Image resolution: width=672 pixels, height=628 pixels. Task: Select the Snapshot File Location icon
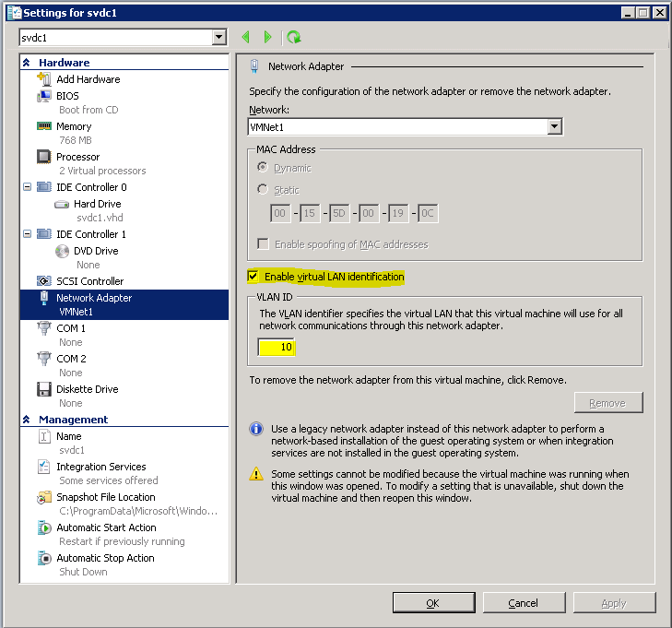(x=43, y=497)
